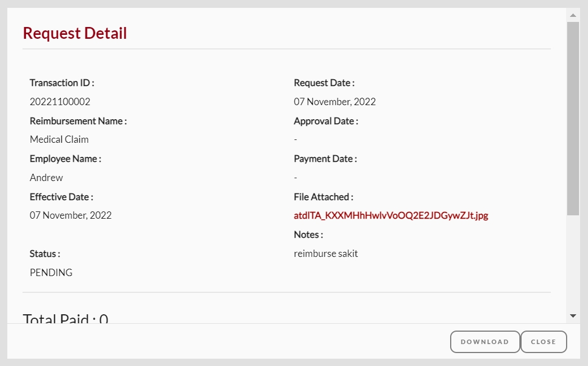Click the Request Detail heading

[75, 33]
